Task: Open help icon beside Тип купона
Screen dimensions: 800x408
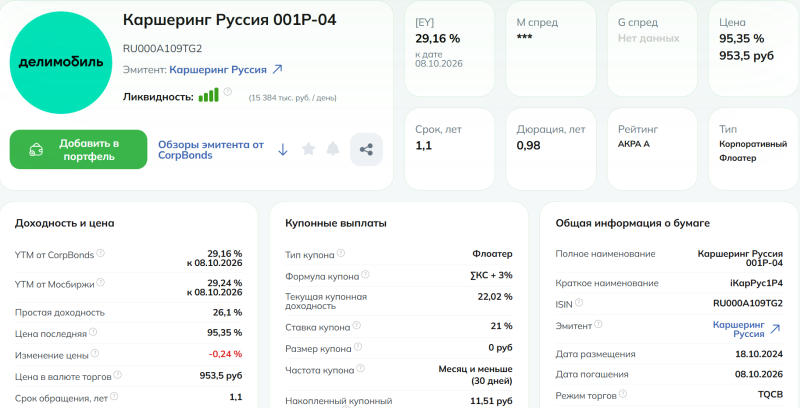Action: pos(341,253)
